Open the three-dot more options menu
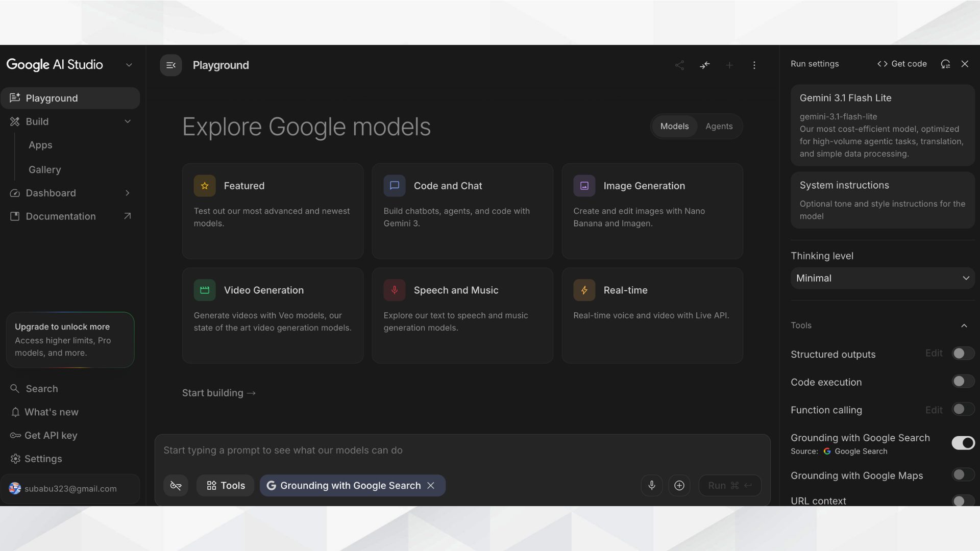 754,65
